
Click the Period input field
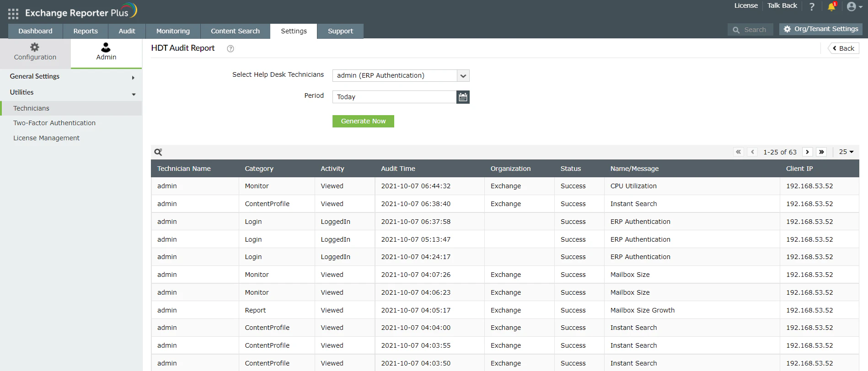coord(394,97)
